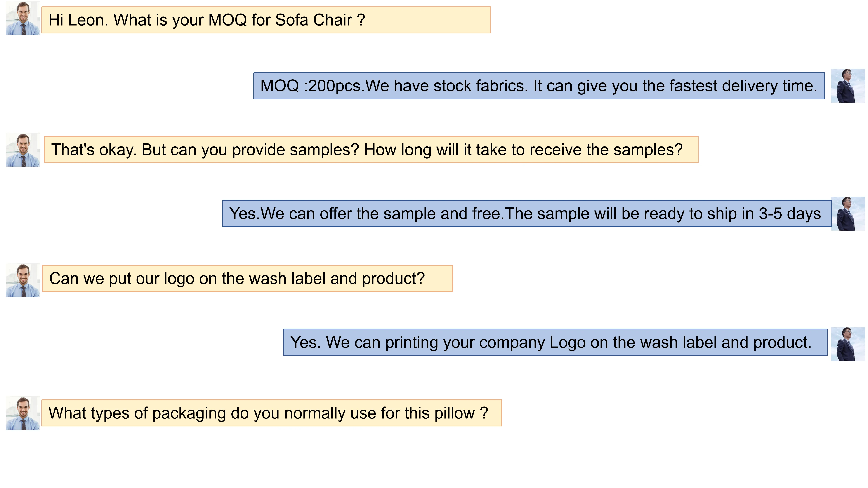The height and width of the screenshot is (488, 868).
Task: Select the 'We can printing your company Logo' reply
Action: 555,342
